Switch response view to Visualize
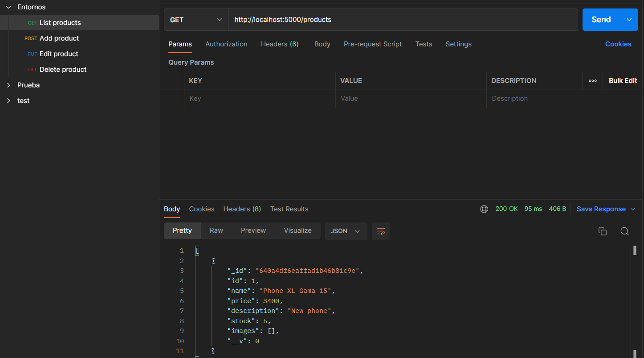The height and width of the screenshot is (358, 644). coord(298,230)
